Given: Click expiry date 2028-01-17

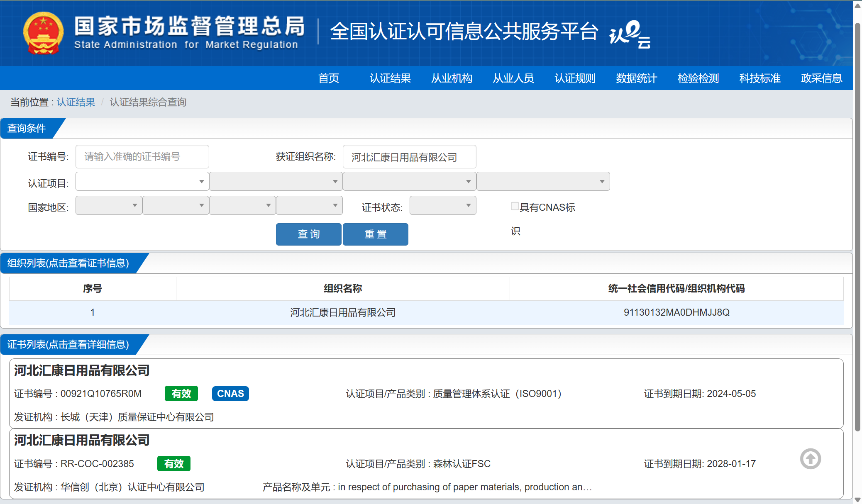Looking at the screenshot, I should [x=731, y=464].
